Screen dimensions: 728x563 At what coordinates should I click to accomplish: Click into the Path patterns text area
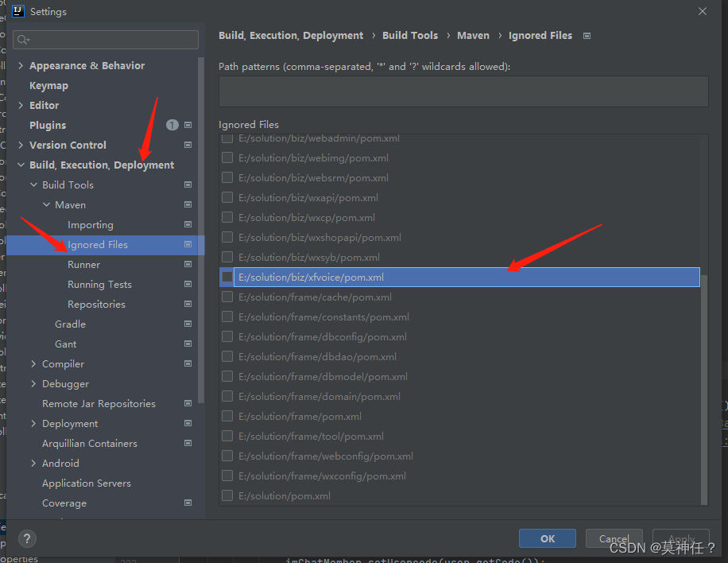(463, 91)
